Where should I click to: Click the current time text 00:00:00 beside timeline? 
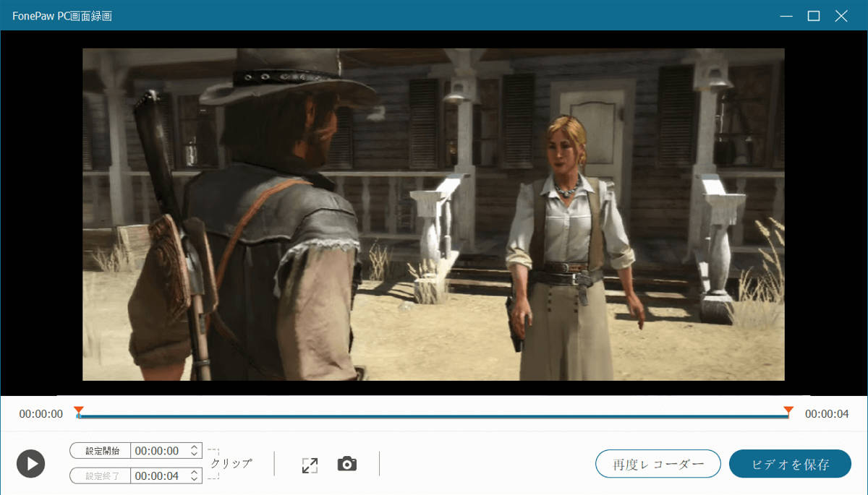[x=41, y=414]
